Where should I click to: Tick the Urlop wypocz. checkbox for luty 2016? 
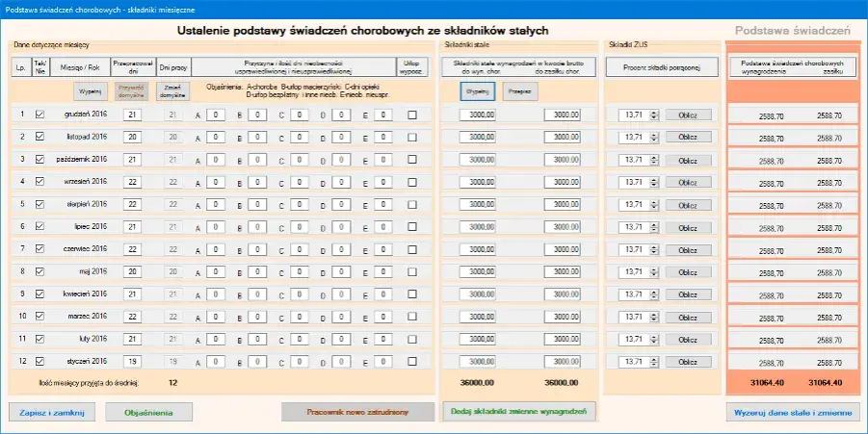pyautogui.click(x=412, y=339)
